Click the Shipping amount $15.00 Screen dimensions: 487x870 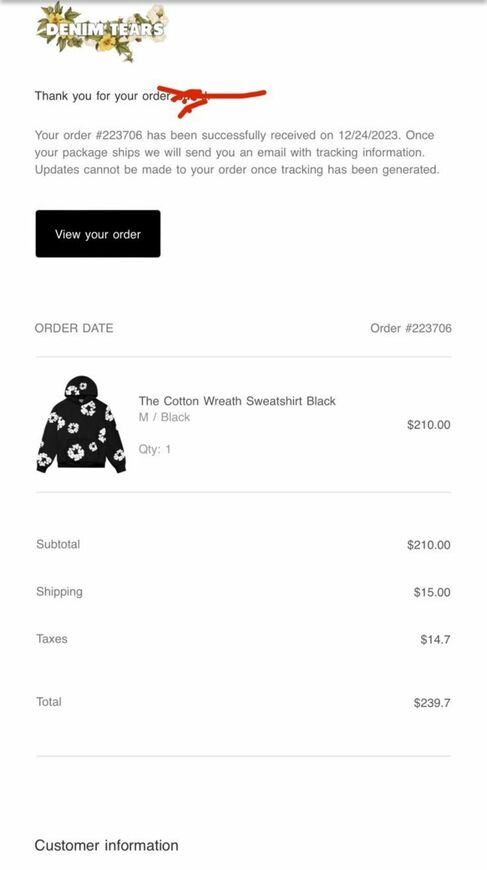[x=432, y=593]
